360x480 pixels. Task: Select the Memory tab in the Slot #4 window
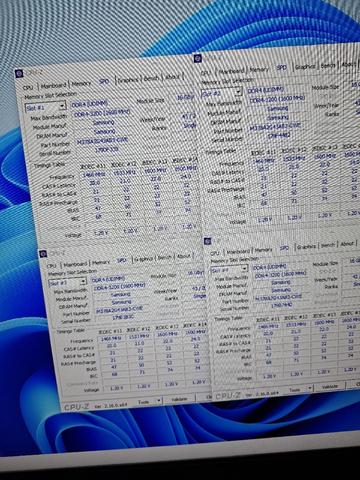(263, 250)
